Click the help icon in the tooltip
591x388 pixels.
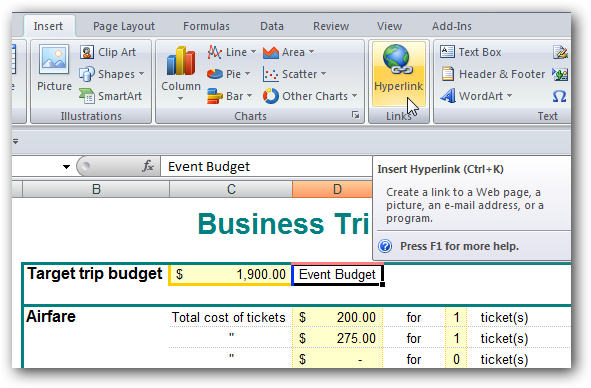[x=385, y=246]
